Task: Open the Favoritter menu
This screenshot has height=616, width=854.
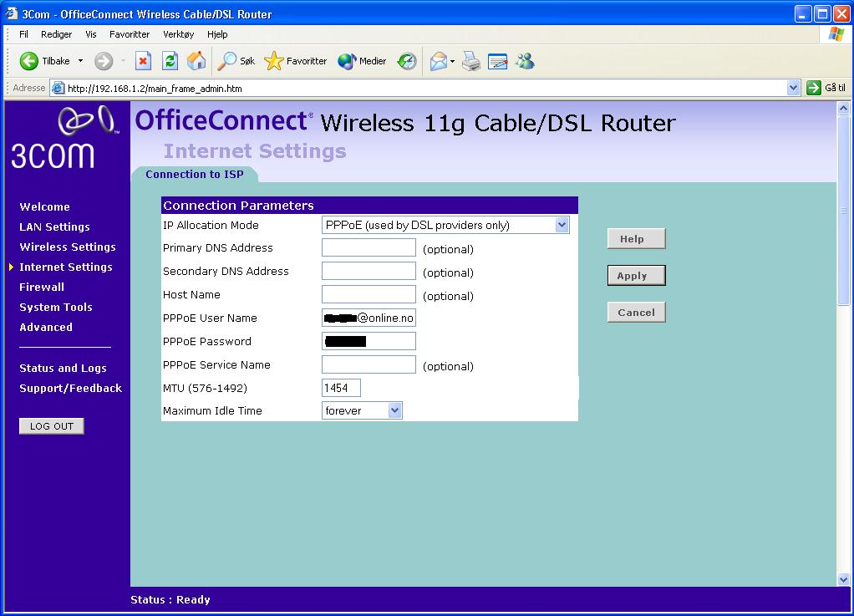Action: 129,34
